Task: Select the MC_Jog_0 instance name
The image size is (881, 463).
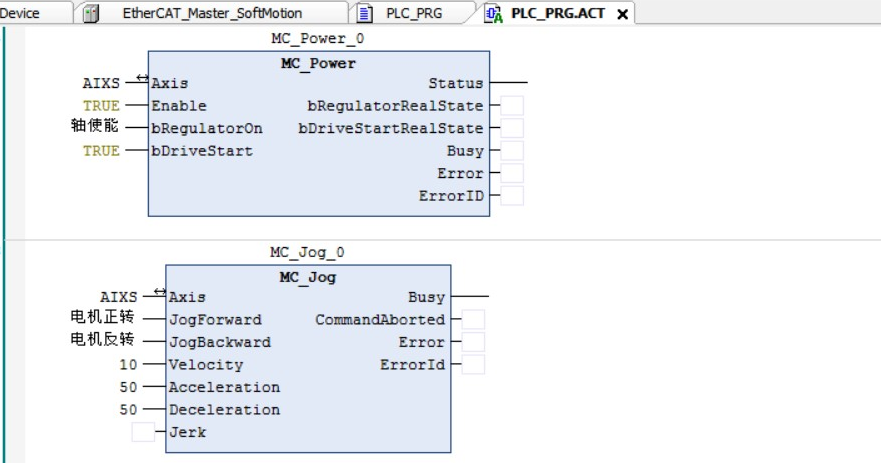Action: point(307,253)
